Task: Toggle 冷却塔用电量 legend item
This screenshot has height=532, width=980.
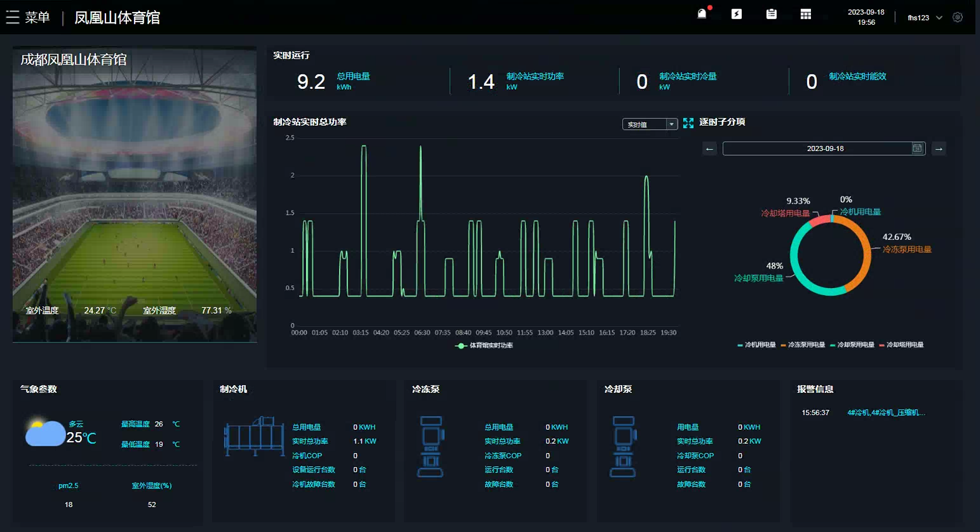Action: 905,345
